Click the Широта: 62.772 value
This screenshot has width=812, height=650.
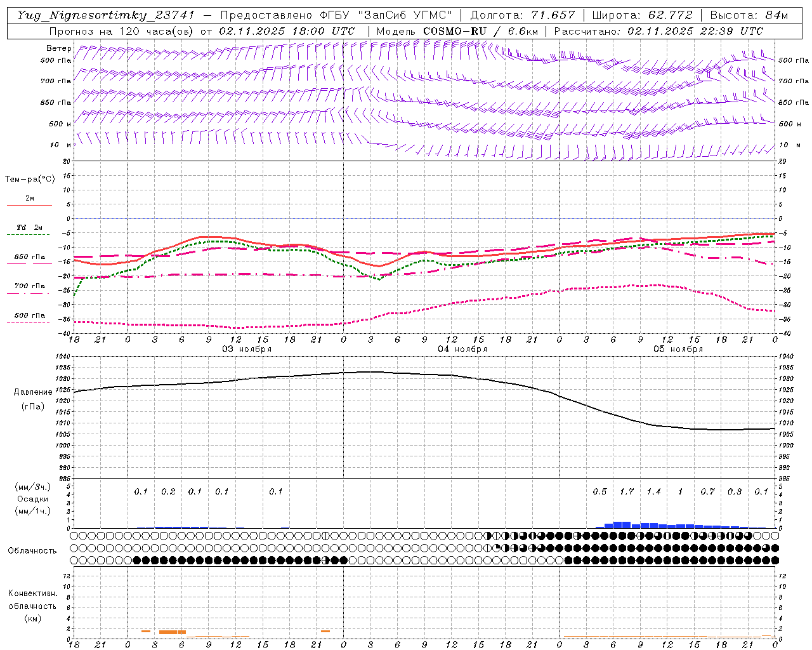(642, 15)
